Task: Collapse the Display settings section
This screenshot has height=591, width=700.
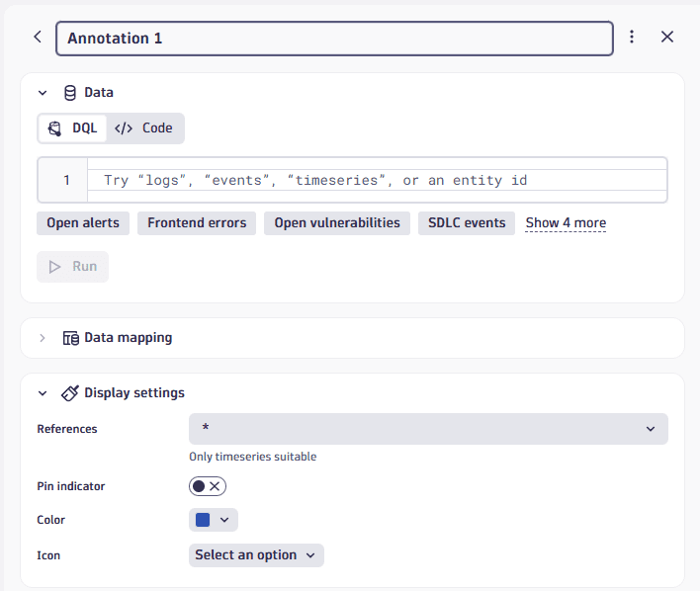Action: pos(43,393)
